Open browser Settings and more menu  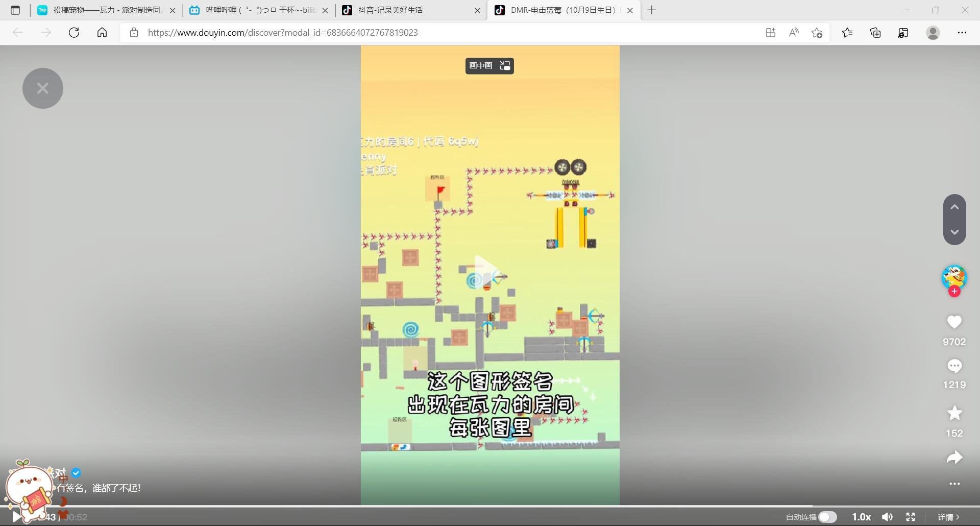point(962,33)
